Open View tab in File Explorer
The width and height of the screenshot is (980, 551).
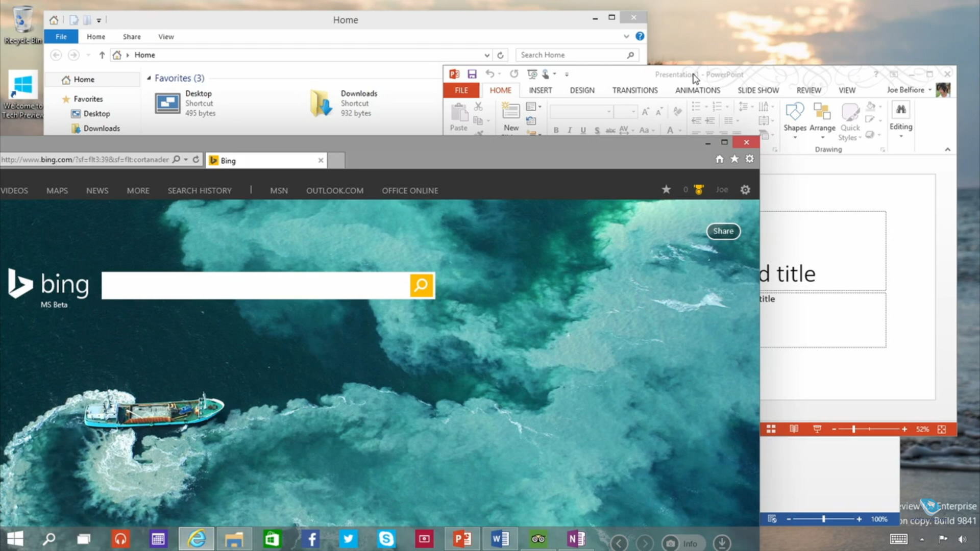[166, 37]
